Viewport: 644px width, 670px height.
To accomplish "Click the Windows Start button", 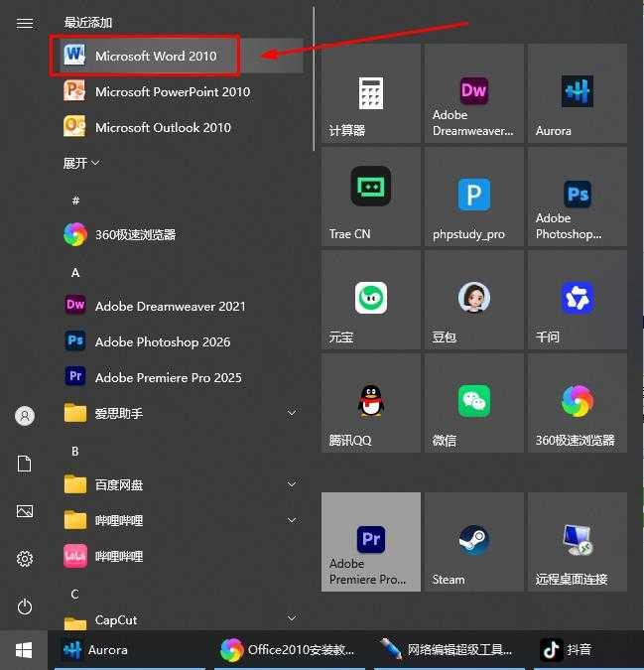I will coord(24,650).
